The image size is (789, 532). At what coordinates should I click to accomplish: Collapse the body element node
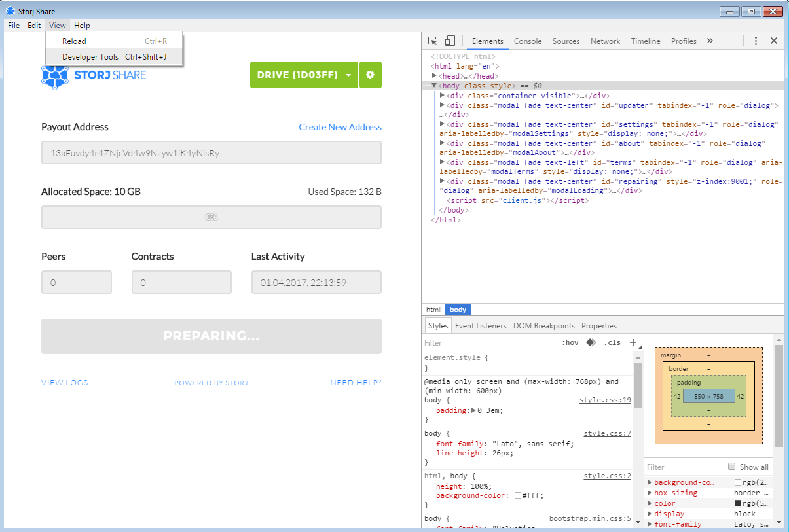pyautogui.click(x=435, y=86)
